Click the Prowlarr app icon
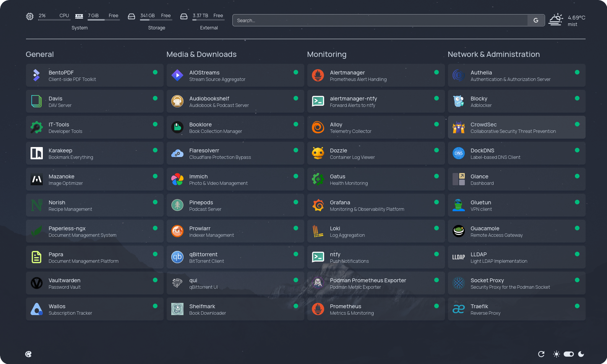607x364 pixels. [x=177, y=231]
